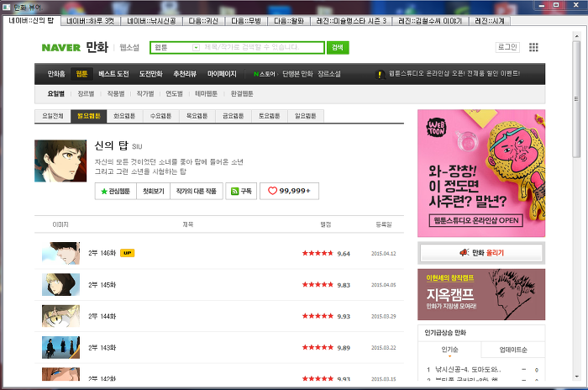Image resolution: width=588 pixels, height=390 pixels.
Task: Switch to the 네이버::낚시신공 tab
Action: click(151, 21)
